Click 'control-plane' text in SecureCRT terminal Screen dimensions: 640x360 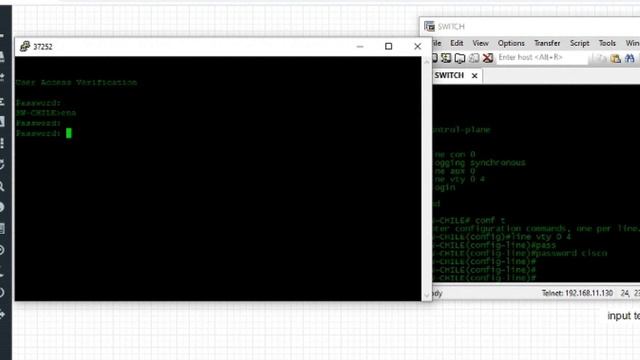click(x=462, y=130)
